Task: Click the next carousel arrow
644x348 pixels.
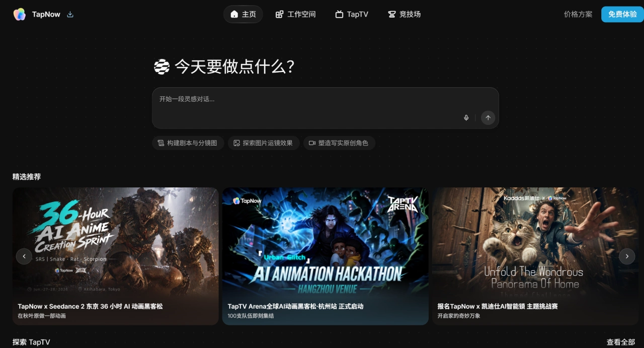Action: 627,256
